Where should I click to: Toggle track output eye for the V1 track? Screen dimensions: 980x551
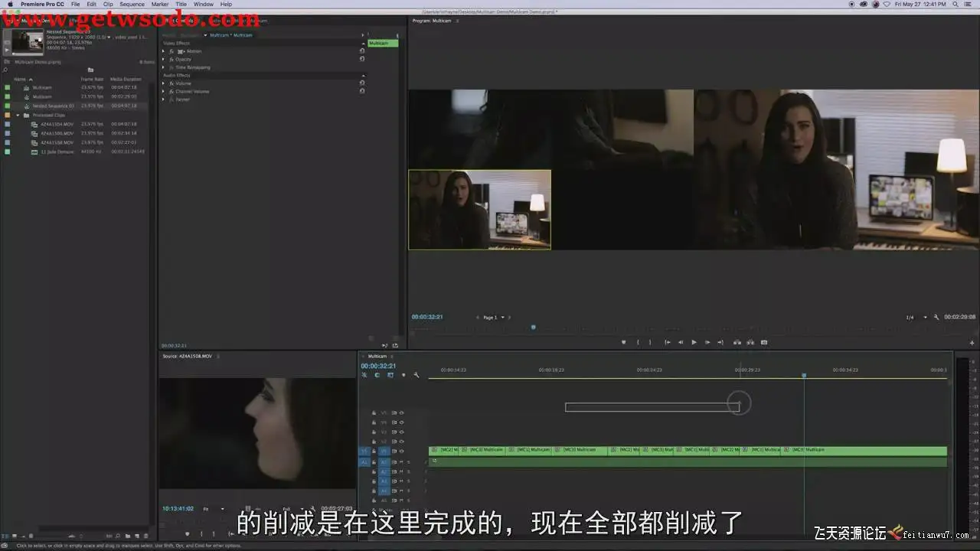[x=401, y=452]
